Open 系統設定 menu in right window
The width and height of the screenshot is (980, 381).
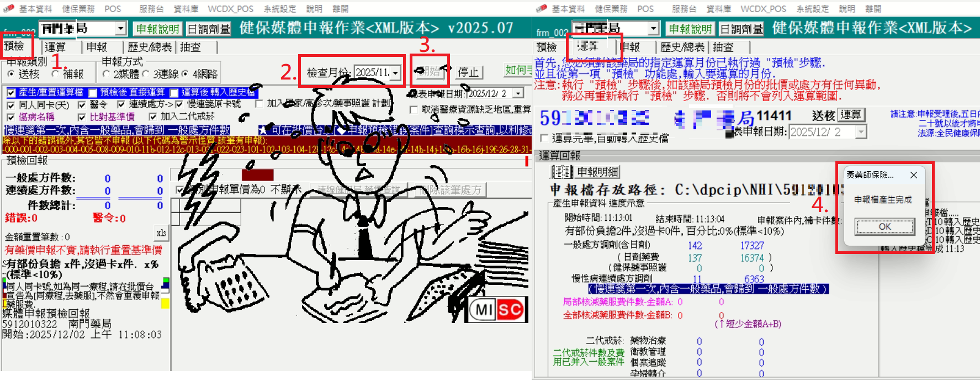coord(812,9)
